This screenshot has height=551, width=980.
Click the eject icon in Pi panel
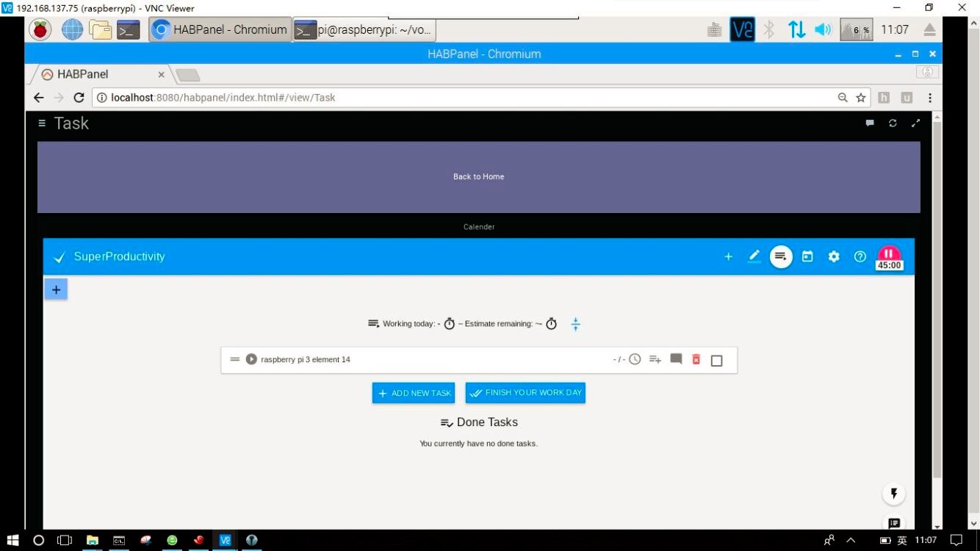[929, 29]
